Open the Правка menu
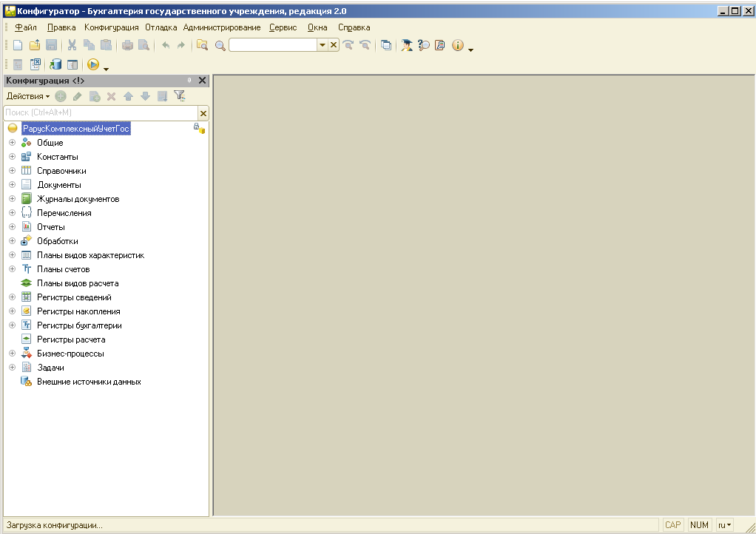 (61, 27)
